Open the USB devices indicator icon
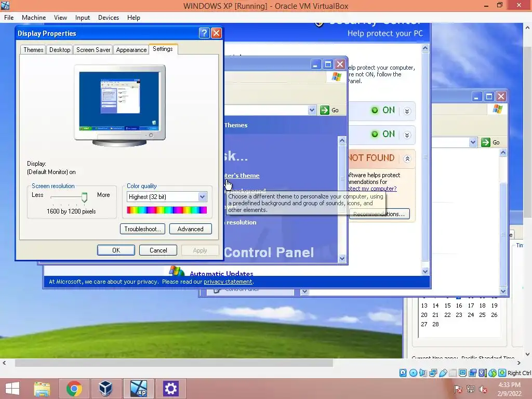 pyautogui.click(x=443, y=373)
